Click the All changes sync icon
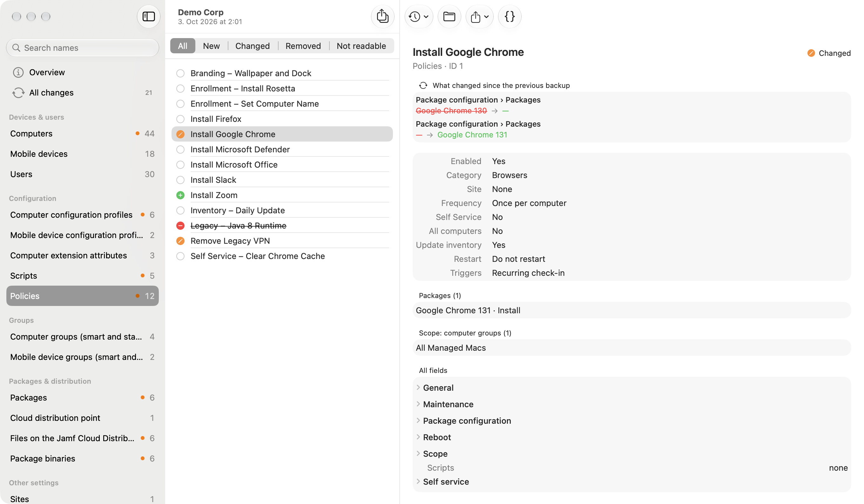 [18, 92]
